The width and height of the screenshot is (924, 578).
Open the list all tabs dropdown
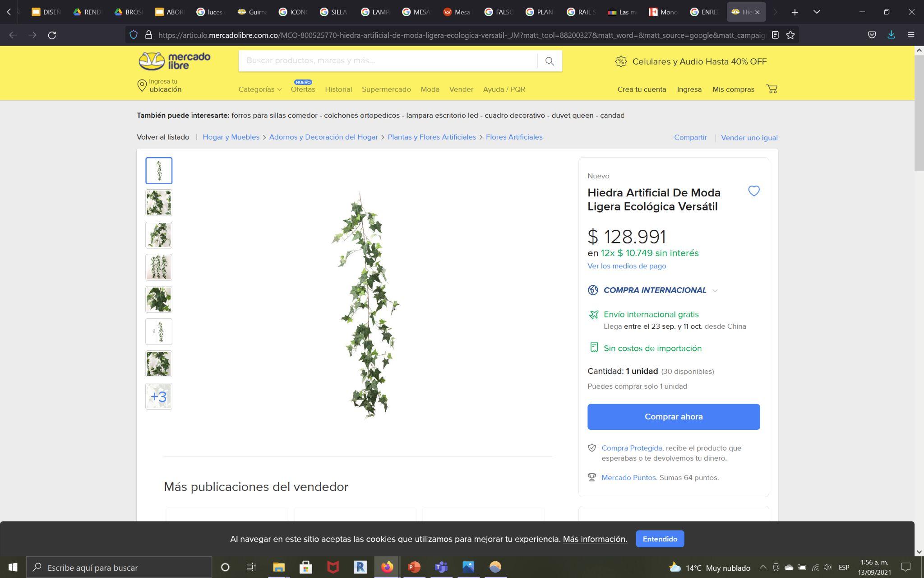816,12
